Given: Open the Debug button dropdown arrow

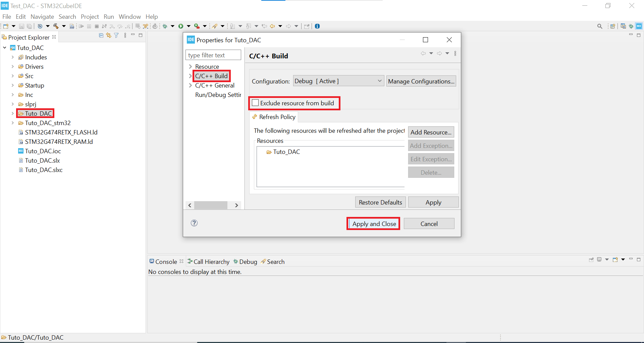Looking at the screenshot, I should coord(172,26).
